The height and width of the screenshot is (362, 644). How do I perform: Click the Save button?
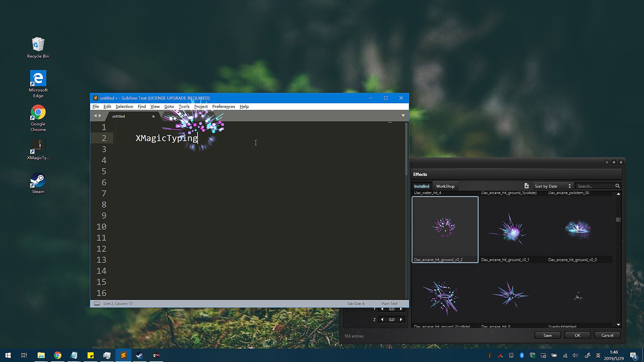[547, 335]
